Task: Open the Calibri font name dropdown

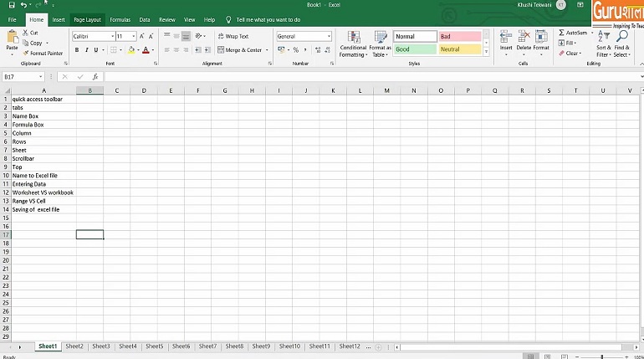Action: click(111, 37)
